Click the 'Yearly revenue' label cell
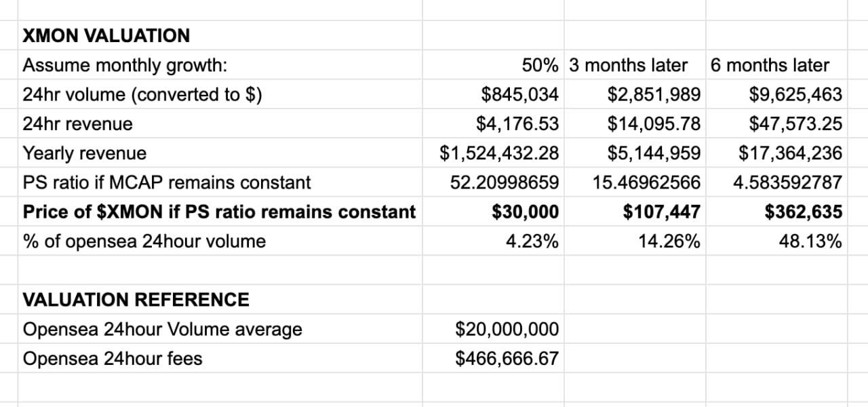868x407 pixels. click(x=220, y=153)
